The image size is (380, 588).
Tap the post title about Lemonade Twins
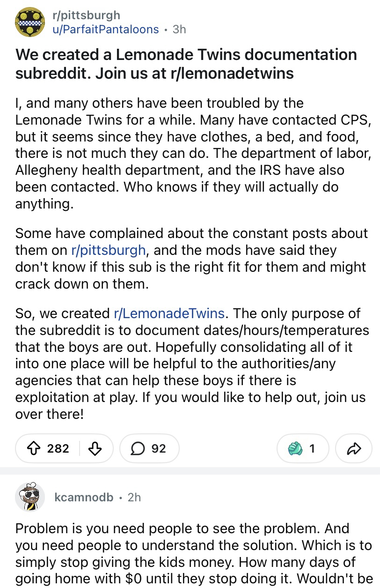click(186, 64)
